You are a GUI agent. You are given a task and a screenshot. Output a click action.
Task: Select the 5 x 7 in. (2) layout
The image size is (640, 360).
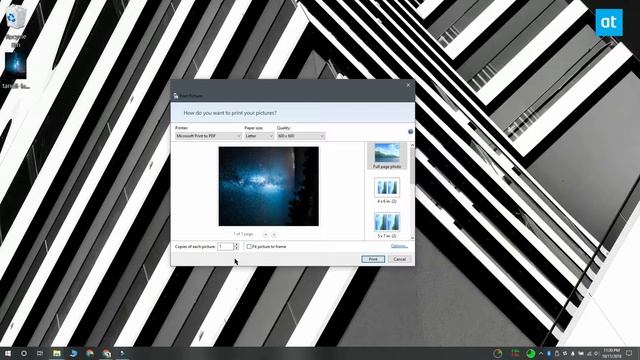(x=387, y=225)
